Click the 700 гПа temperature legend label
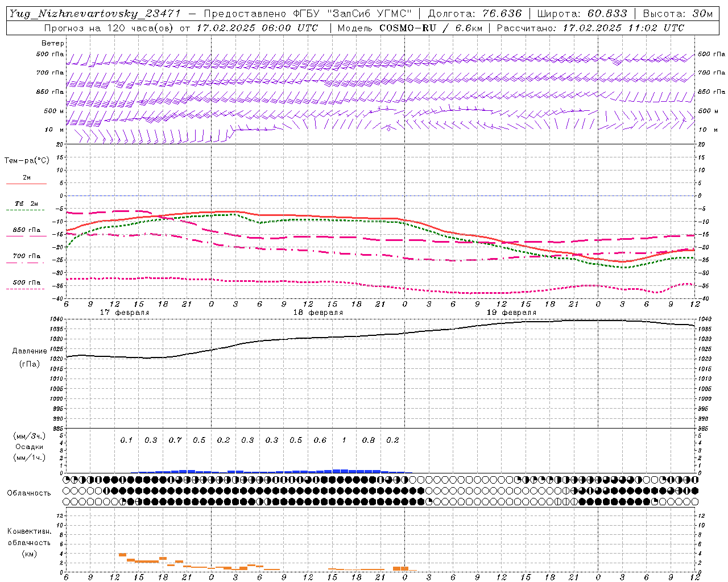Image resolution: width=728 pixels, height=582 pixels. pos(27,256)
